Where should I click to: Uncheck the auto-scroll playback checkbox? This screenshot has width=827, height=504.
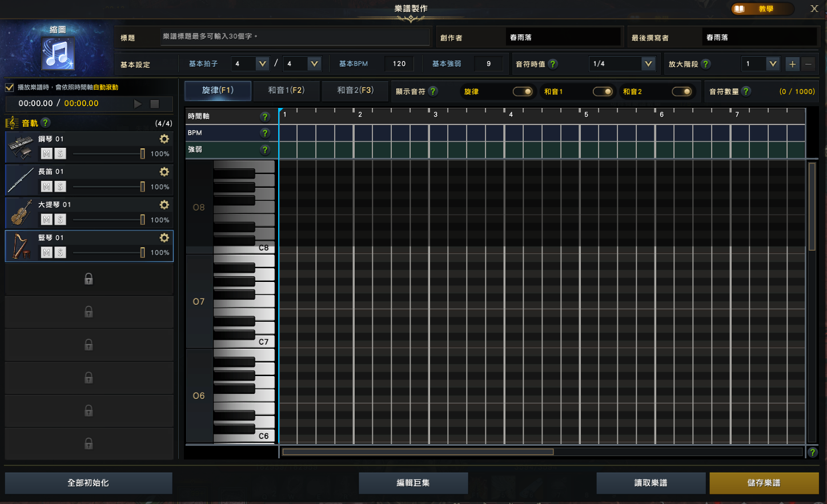[x=9, y=87]
